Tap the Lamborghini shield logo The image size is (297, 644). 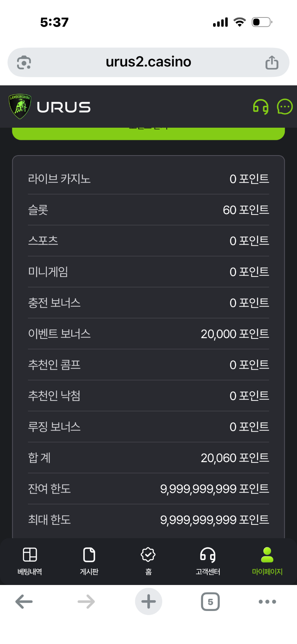(20, 107)
